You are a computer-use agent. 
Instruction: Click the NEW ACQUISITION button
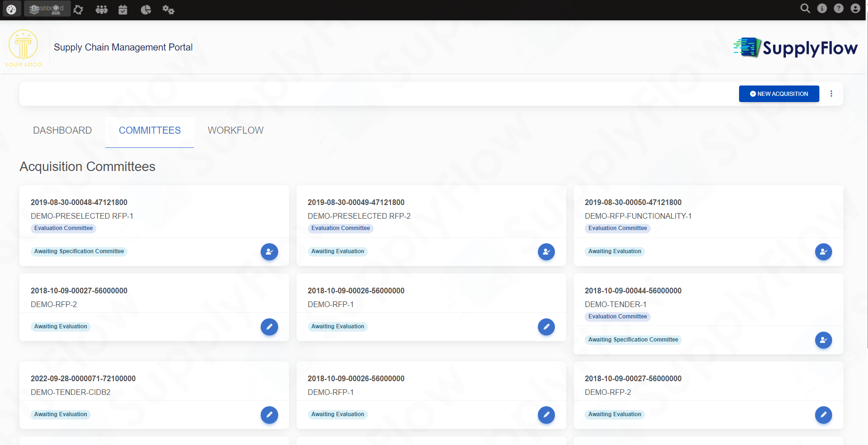[x=779, y=94]
